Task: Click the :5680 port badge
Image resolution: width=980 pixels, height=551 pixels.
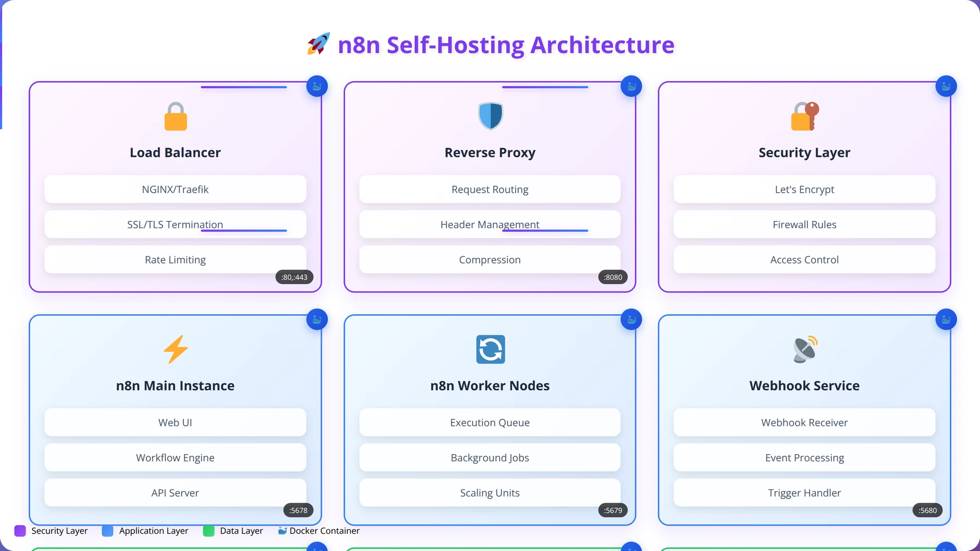Action: pyautogui.click(x=928, y=510)
